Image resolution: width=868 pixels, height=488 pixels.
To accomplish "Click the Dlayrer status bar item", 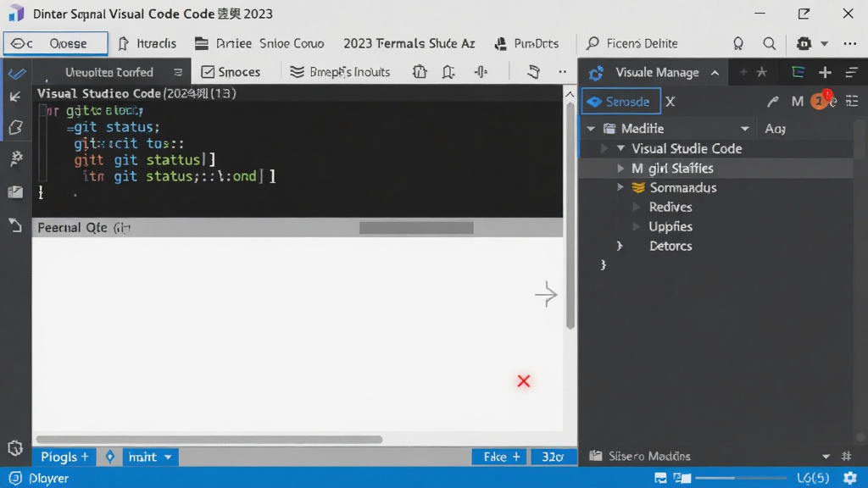I will (x=39, y=478).
